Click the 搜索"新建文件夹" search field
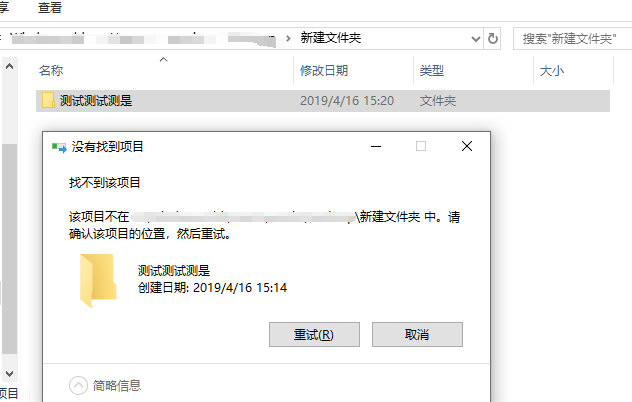The width and height of the screenshot is (632, 402). click(x=572, y=39)
